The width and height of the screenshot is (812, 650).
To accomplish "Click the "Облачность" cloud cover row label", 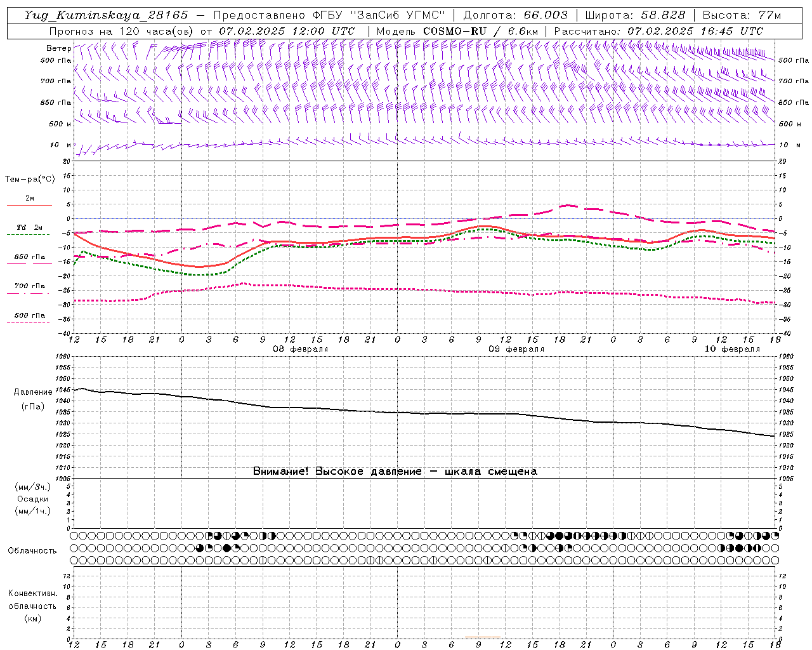I will point(32,551).
